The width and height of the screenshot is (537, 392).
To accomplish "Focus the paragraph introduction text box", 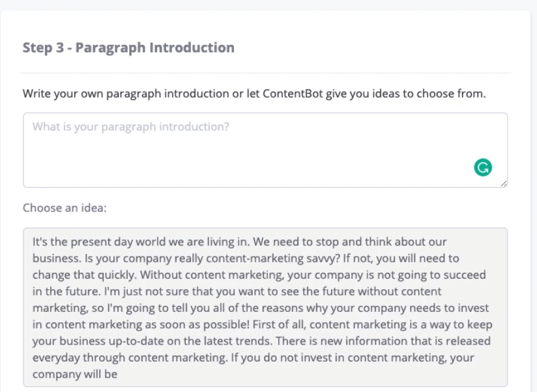I will (x=265, y=150).
